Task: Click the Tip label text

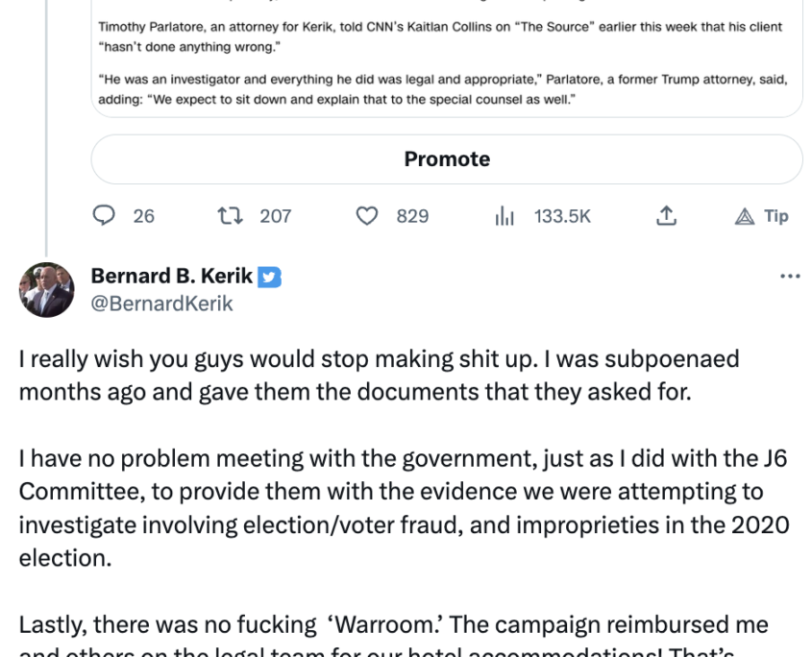Action: 776,216
